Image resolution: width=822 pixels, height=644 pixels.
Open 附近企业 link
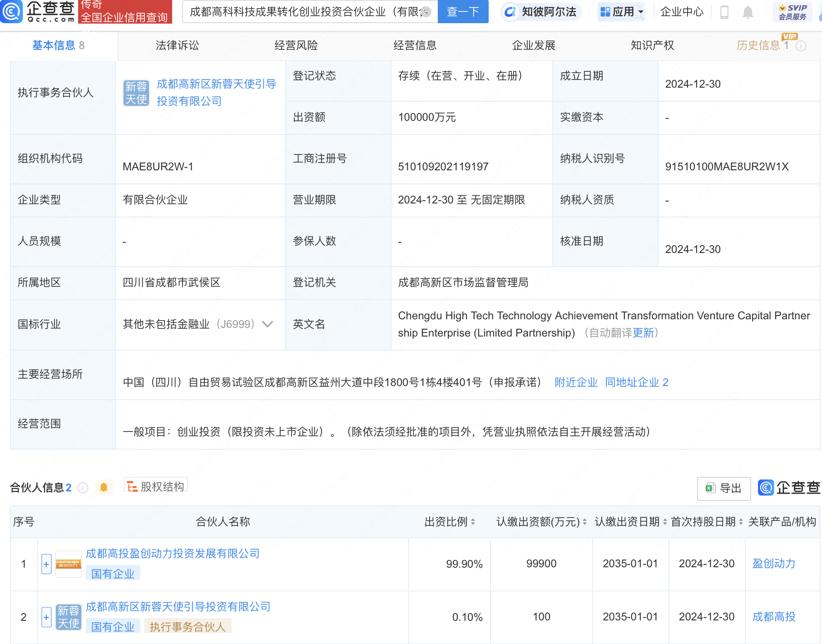[576, 382]
